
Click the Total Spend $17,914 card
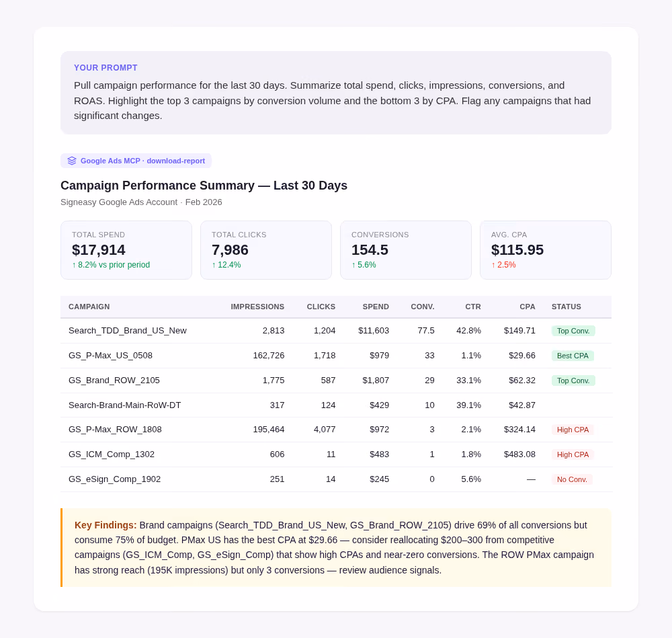[x=126, y=250]
